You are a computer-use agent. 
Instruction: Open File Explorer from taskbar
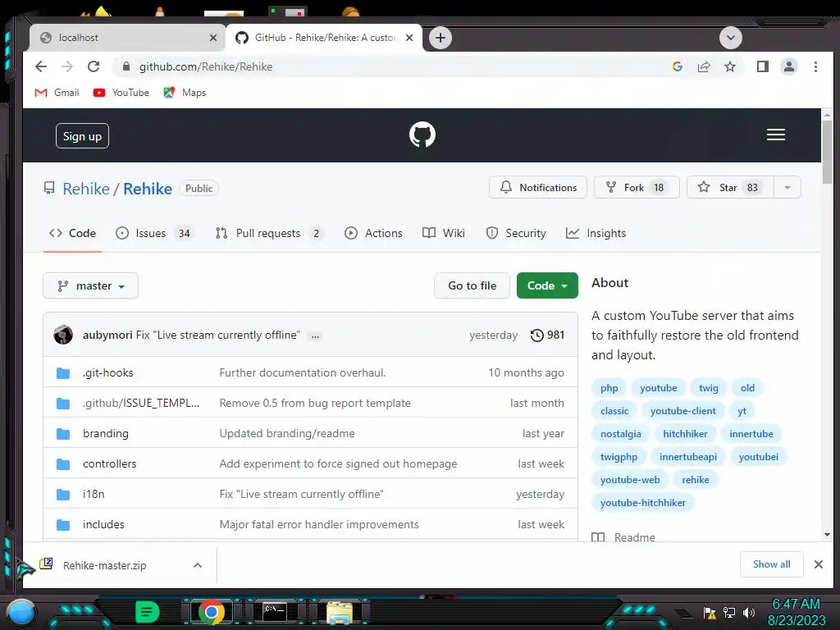[340, 613]
